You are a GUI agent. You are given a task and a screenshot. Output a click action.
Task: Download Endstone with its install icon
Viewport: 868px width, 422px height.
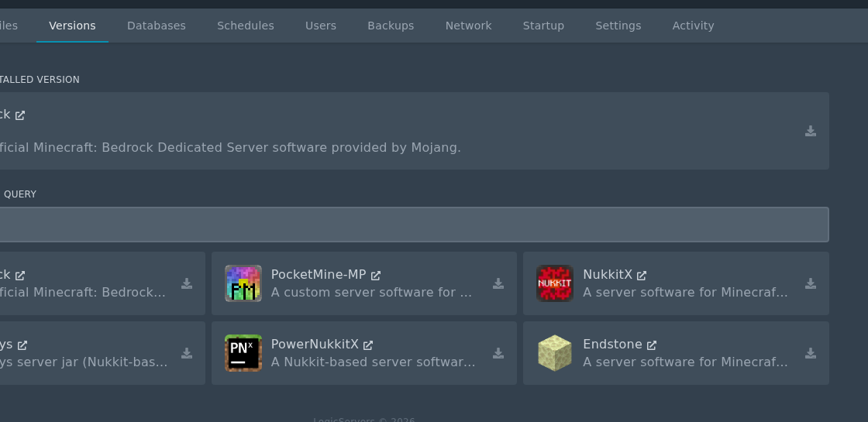(811, 353)
